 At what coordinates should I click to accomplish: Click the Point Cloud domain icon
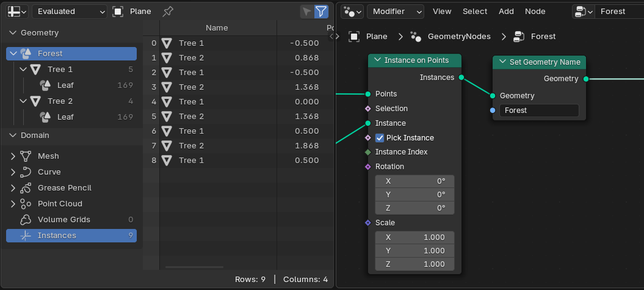26,204
